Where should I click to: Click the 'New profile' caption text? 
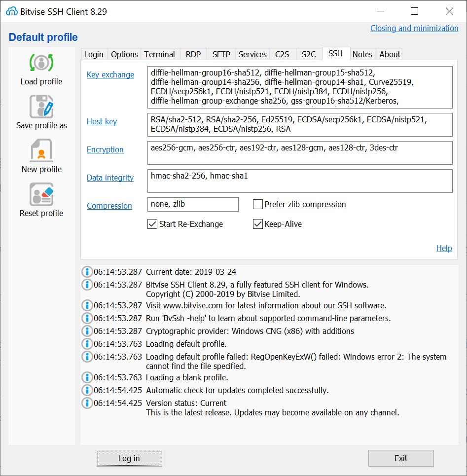click(x=41, y=169)
